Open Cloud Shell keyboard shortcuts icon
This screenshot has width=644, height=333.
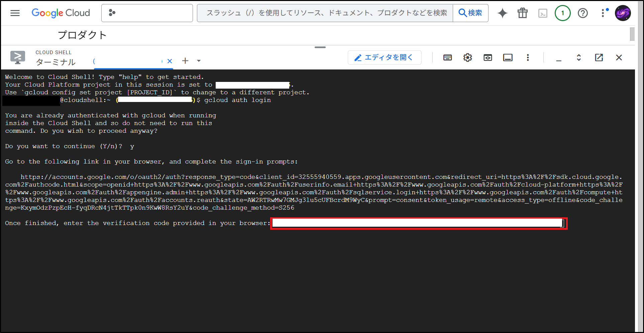click(447, 57)
